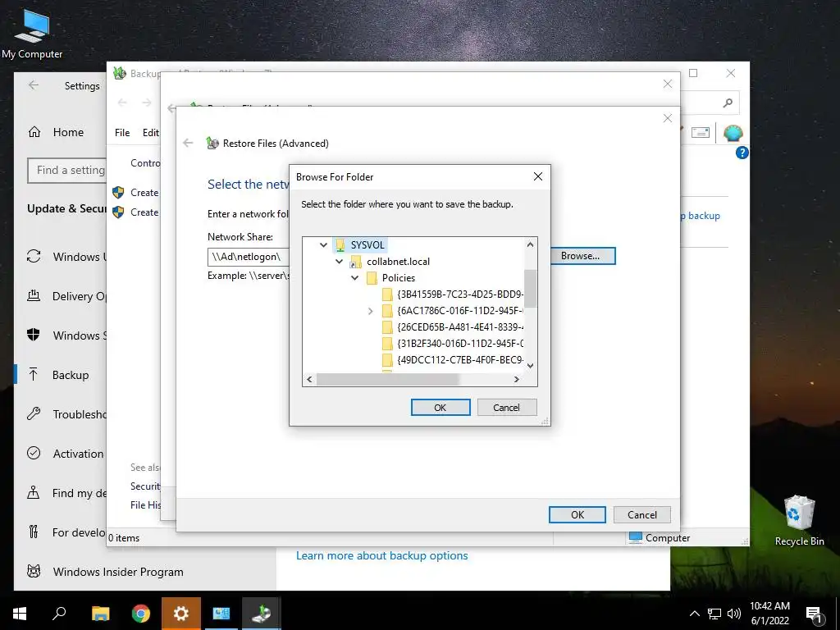Click the help question mark icon

pos(742,153)
